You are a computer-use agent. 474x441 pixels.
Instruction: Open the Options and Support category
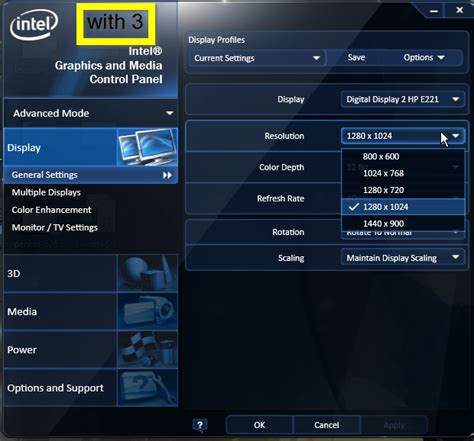coord(90,388)
